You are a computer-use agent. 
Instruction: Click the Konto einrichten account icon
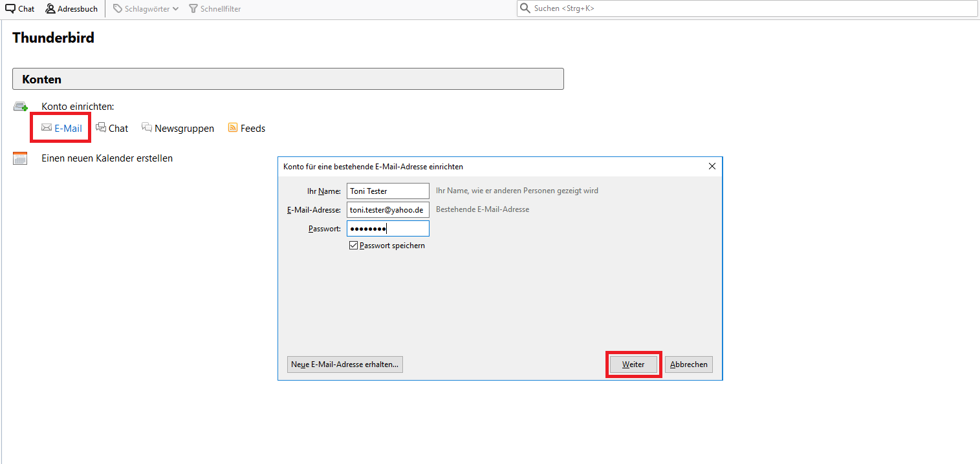(x=21, y=106)
